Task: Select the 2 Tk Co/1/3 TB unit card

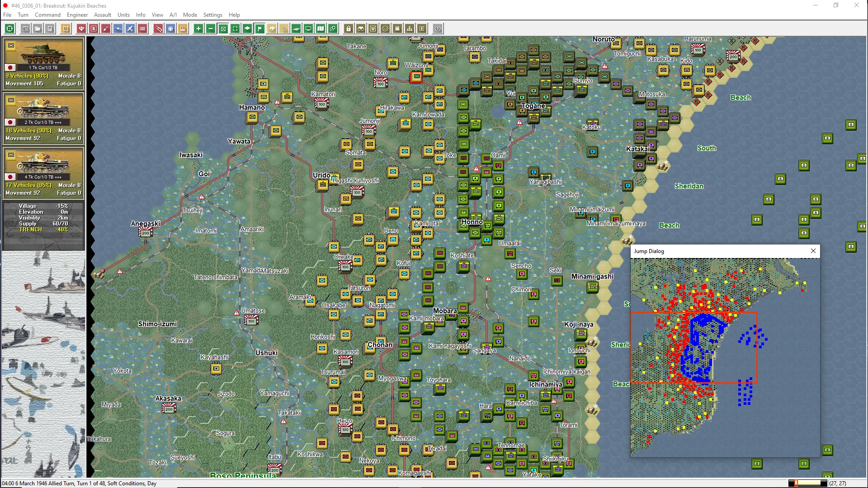Action: point(43,117)
